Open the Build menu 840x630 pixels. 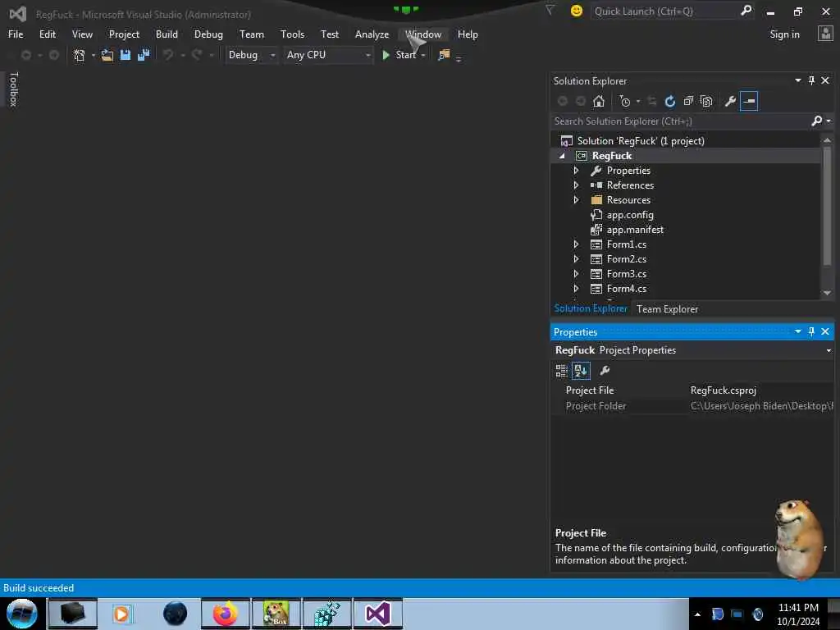click(167, 34)
